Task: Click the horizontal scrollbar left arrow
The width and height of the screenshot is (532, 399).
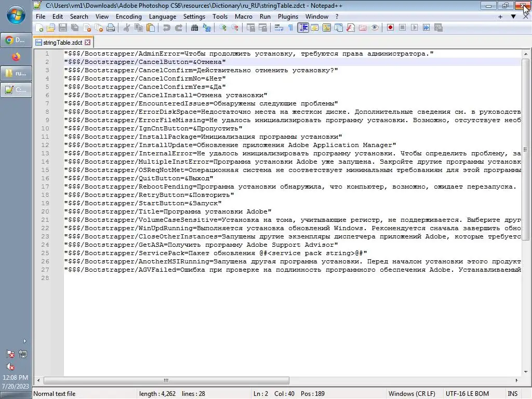Action: pos(38,380)
